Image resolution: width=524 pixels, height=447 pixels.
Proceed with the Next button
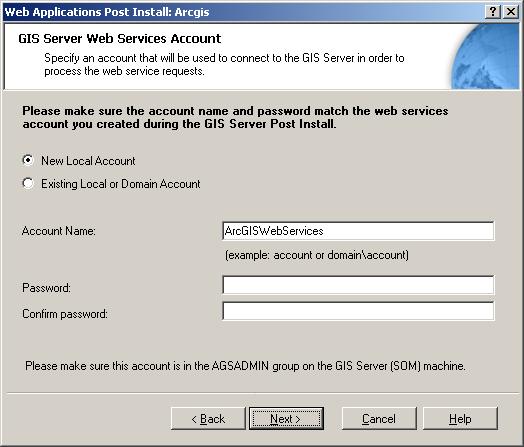pos(286,419)
